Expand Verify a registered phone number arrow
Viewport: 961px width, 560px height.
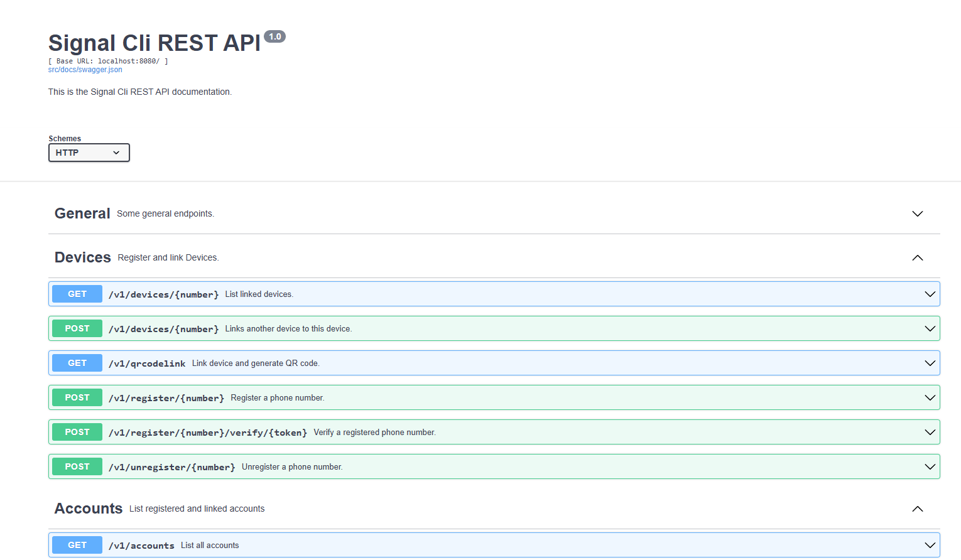[x=930, y=432]
